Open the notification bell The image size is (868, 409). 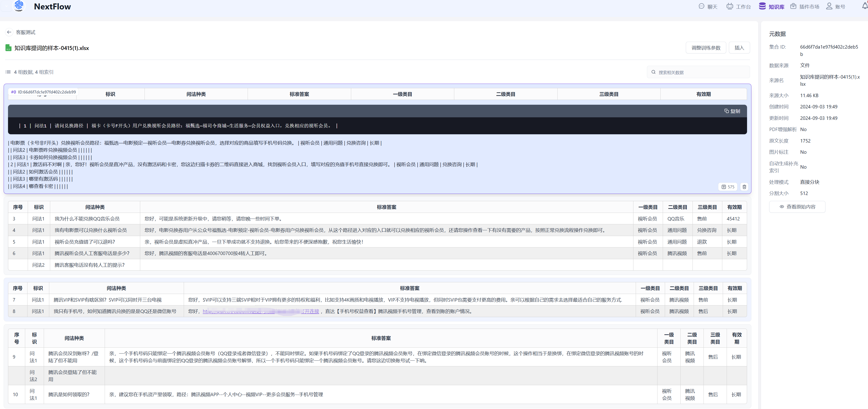point(865,6)
